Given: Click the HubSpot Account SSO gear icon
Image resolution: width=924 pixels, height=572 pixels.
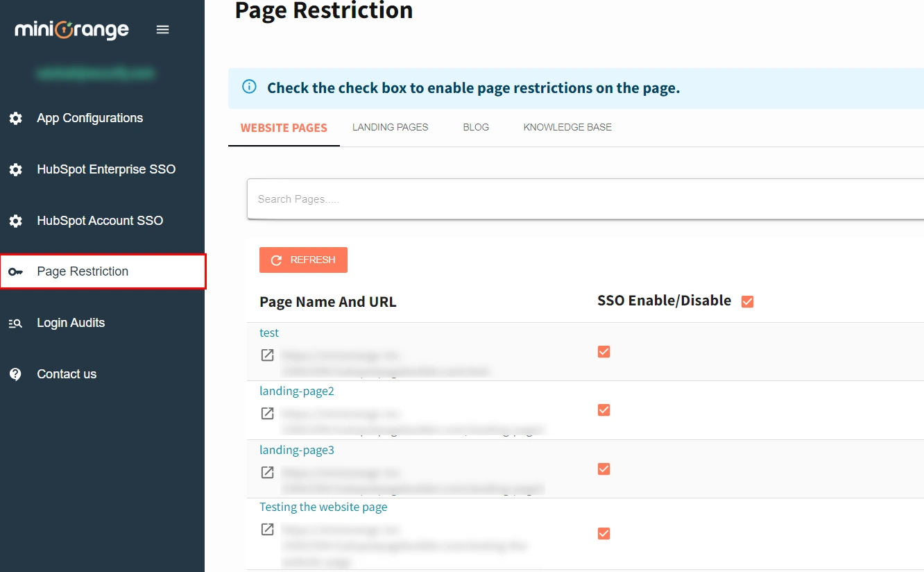Looking at the screenshot, I should coord(15,221).
